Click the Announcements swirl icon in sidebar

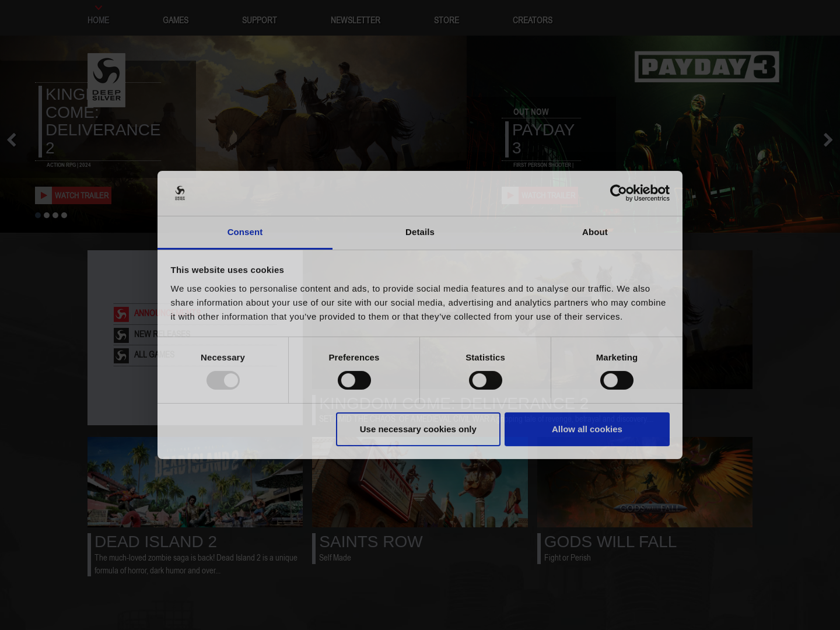tap(121, 314)
